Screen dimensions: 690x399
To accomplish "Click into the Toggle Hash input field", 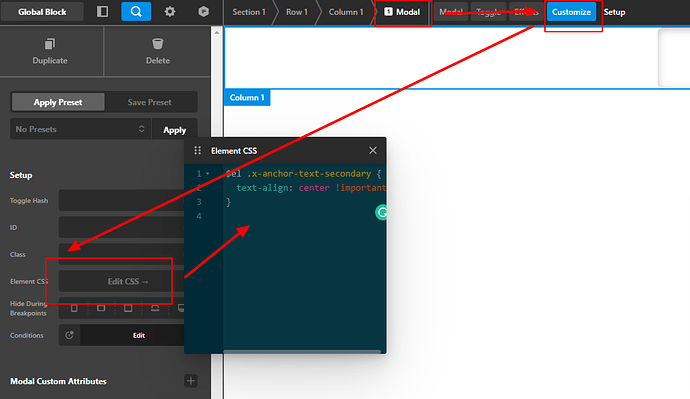I will [121, 200].
